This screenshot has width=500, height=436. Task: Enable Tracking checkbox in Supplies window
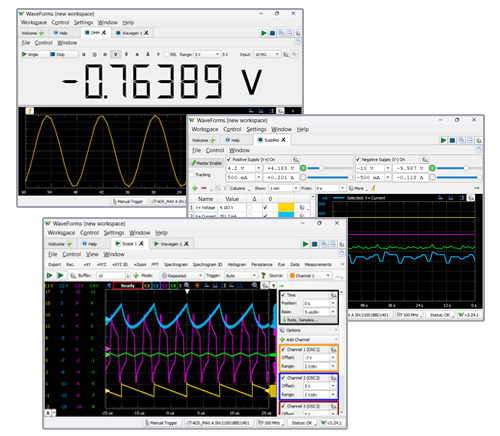[192, 174]
